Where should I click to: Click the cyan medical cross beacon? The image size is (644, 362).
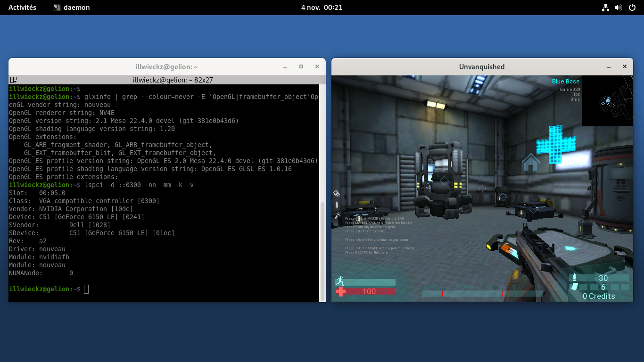tap(556, 144)
